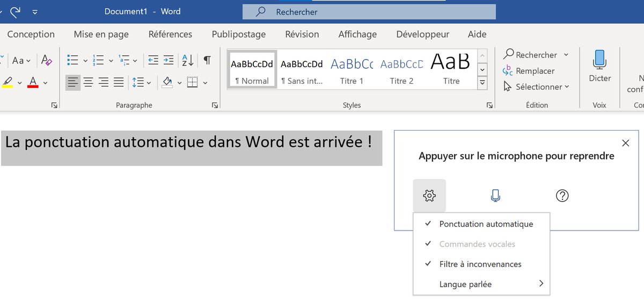
Task: Click Rechercher in the Édition group
Action: tap(530, 55)
